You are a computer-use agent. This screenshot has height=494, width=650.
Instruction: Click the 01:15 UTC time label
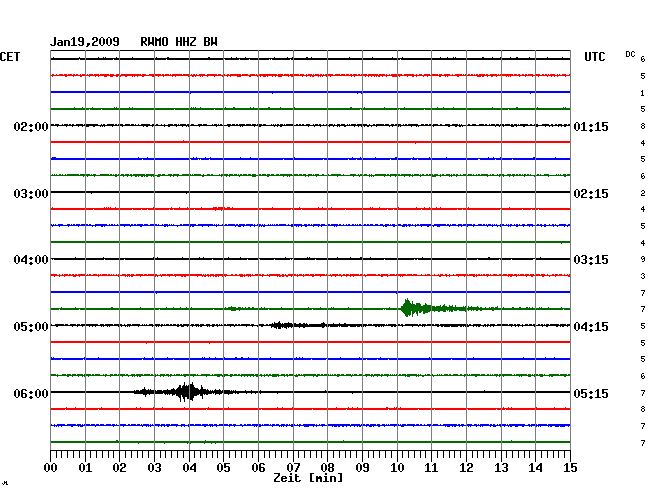591,126
